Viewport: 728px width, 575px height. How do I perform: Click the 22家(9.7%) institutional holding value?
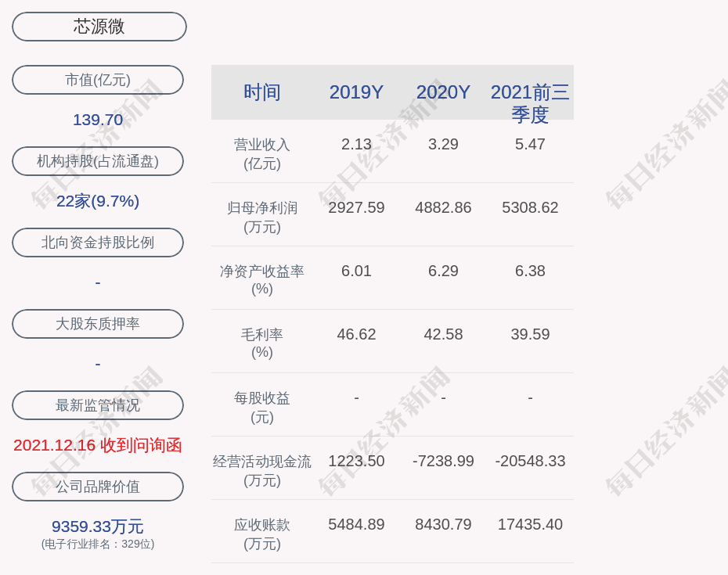98,201
